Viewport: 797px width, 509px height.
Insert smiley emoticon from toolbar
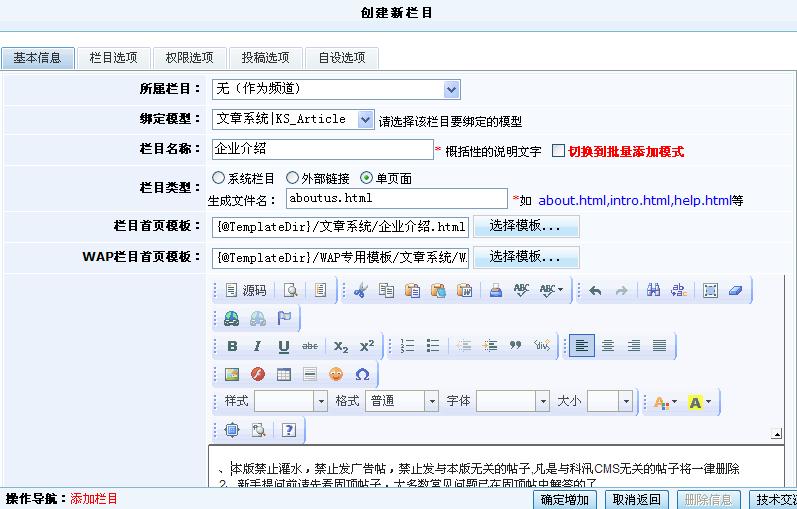336,374
